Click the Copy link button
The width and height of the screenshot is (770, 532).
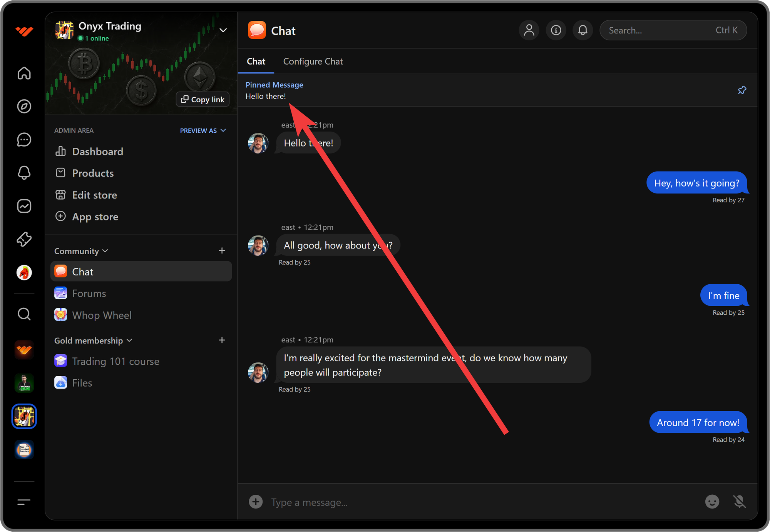click(x=203, y=99)
